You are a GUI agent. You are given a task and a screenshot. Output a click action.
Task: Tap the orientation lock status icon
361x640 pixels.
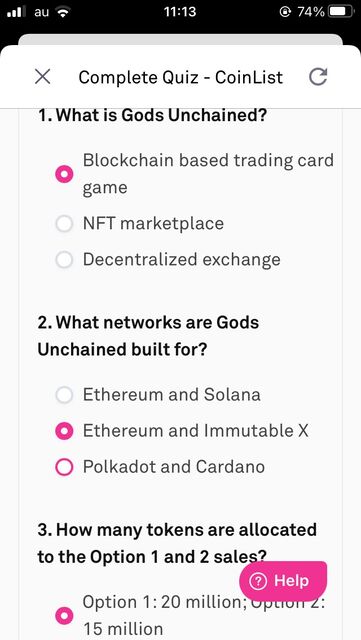click(x=285, y=12)
